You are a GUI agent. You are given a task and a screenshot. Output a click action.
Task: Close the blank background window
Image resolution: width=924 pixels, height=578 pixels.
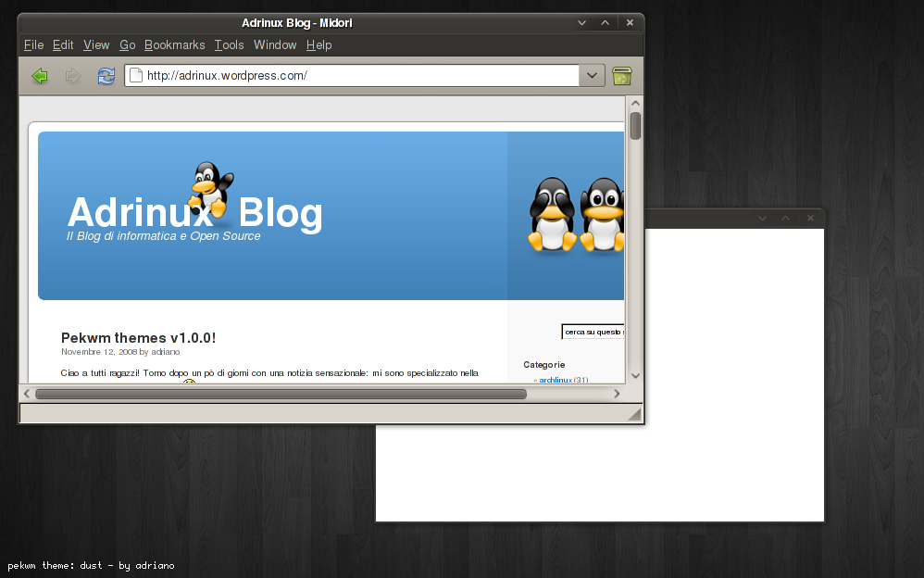click(x=810, y=219)
